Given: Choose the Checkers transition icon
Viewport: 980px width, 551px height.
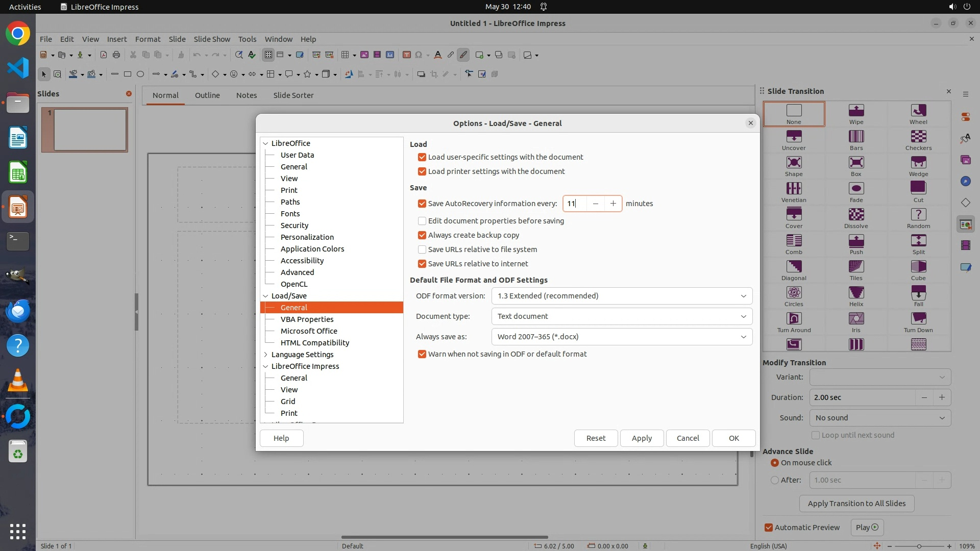Looking at the screenshot, I should 918,137.
